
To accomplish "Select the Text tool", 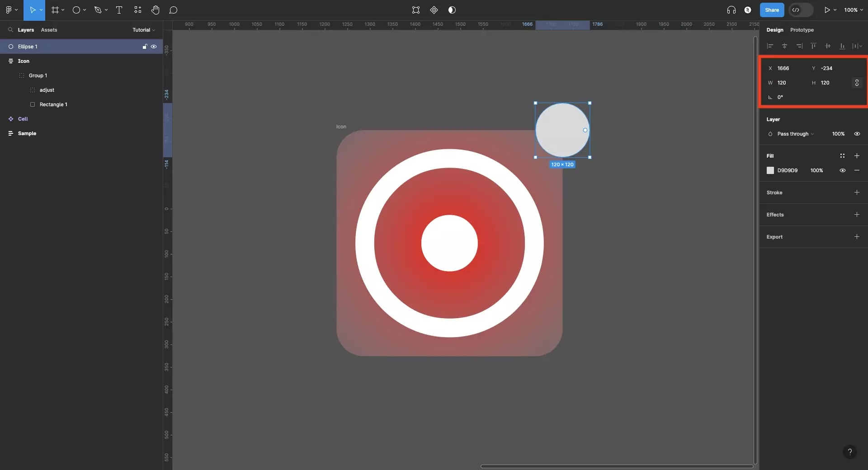I will point(119,10).
